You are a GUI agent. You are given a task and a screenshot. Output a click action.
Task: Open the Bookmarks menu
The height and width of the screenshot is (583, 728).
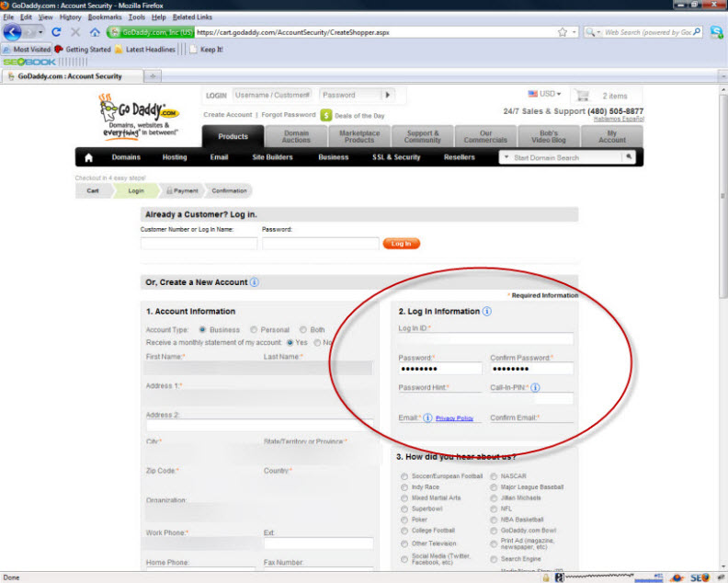pos(105,17)
